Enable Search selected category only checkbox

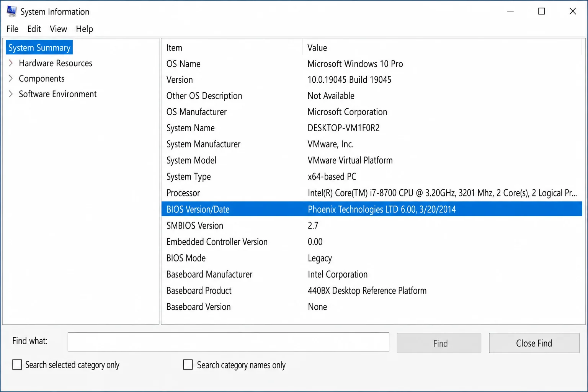pos(17,364)
